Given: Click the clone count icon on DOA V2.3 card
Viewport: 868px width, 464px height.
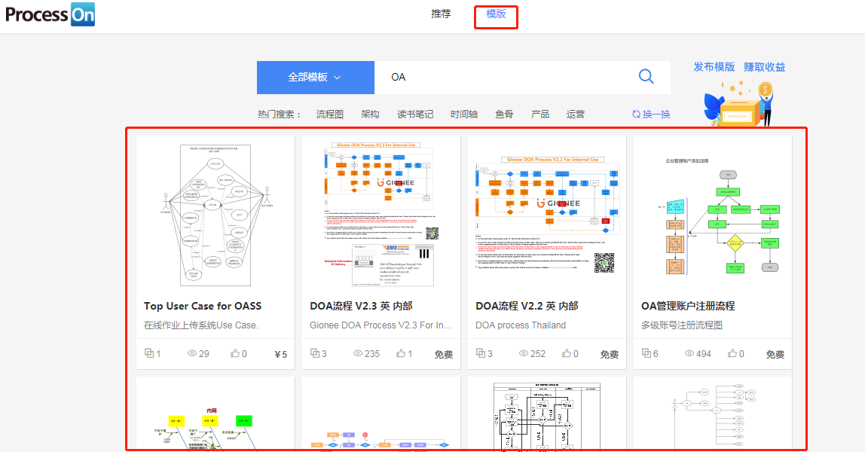Looking at the screenshot, I should tap(314, 353).
